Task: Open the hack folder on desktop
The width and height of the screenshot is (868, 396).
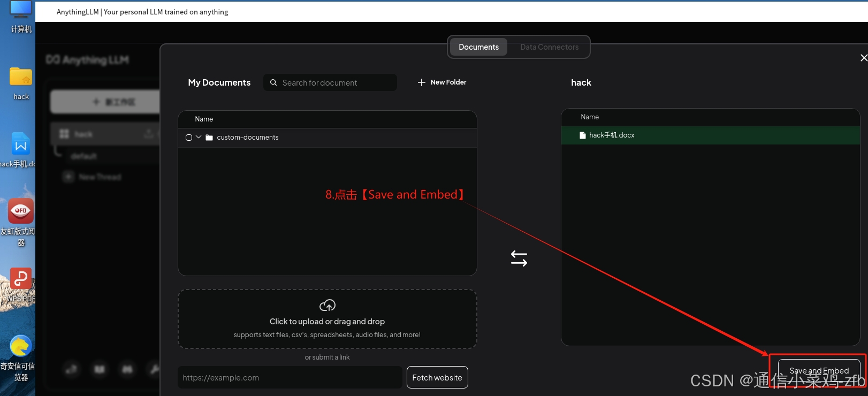Action: [21, 84]
